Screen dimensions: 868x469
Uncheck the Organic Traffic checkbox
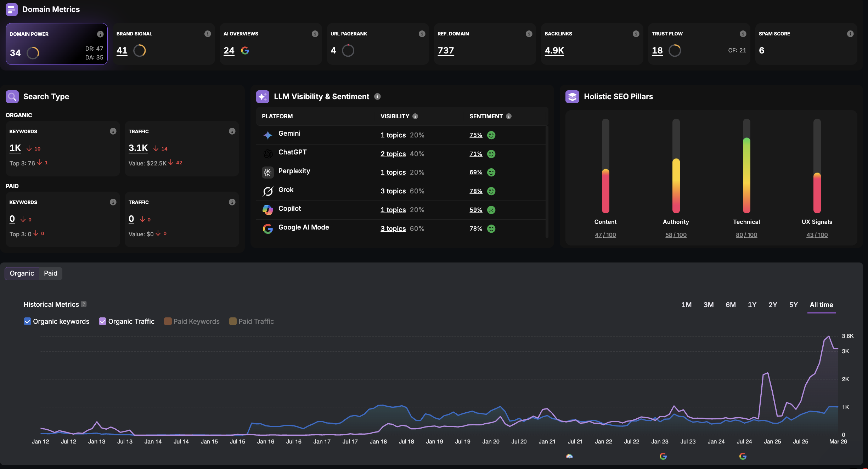click(102, 321)
